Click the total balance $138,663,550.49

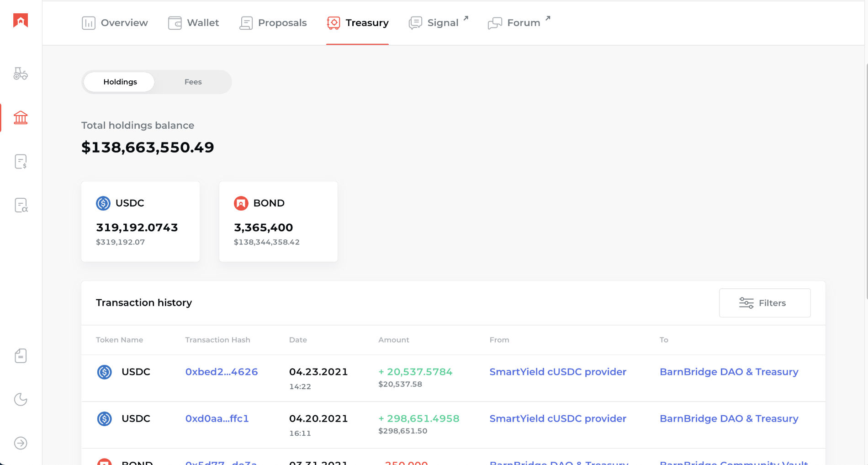pos(148,147)
